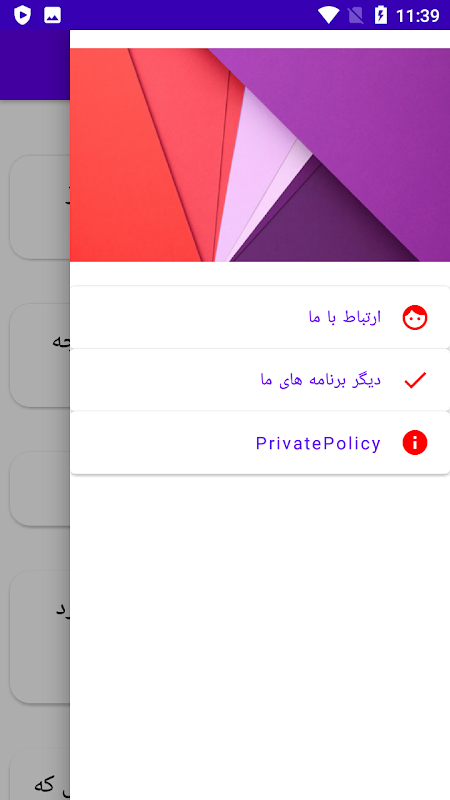Tap the bottom dimmed card ending in که
Image resolution: width=450 pixels, height=800 pixels.
[40, 774]
